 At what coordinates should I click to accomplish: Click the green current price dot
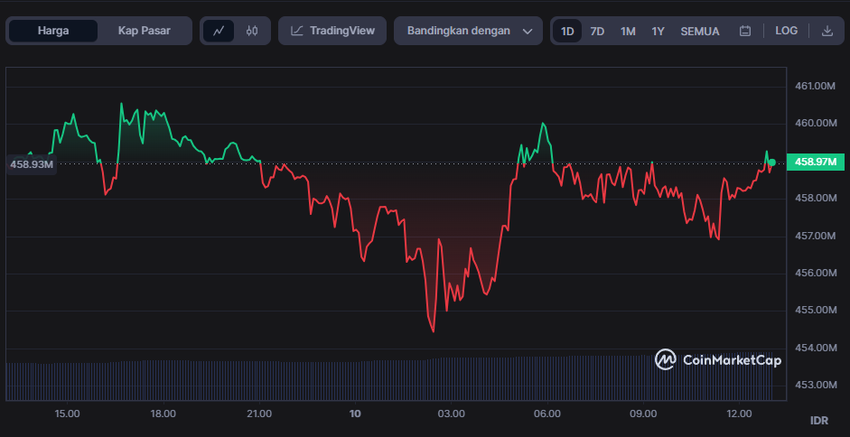click(x=772, y=161)
